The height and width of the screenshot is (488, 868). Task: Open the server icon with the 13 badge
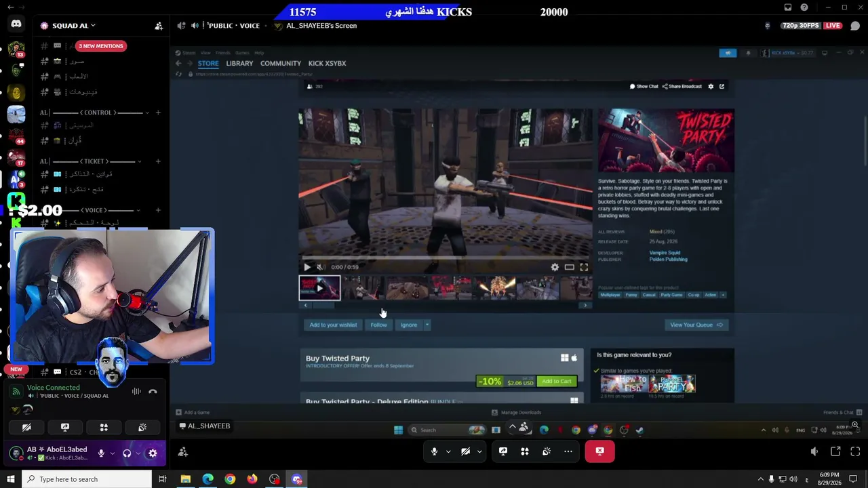(16, 49)
